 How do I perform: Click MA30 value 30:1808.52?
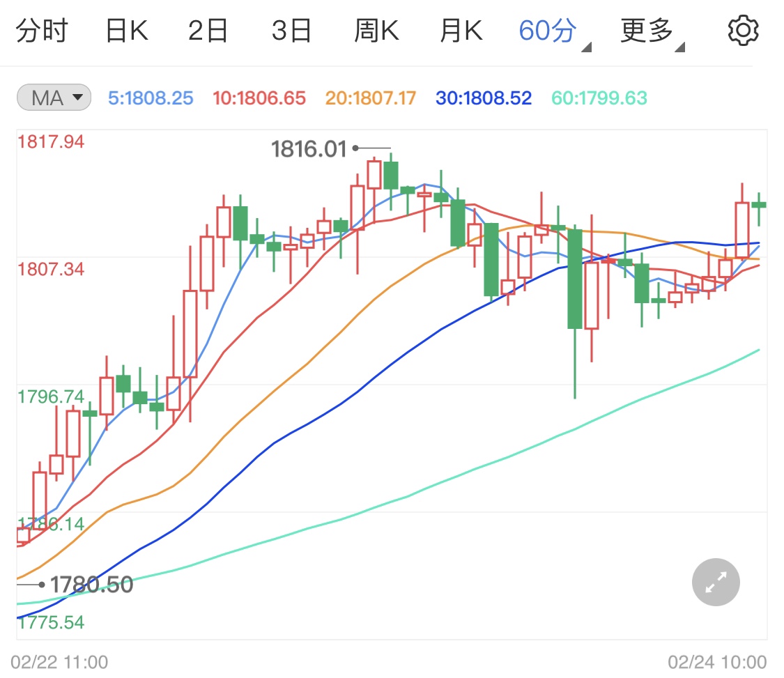pos(484,98)
